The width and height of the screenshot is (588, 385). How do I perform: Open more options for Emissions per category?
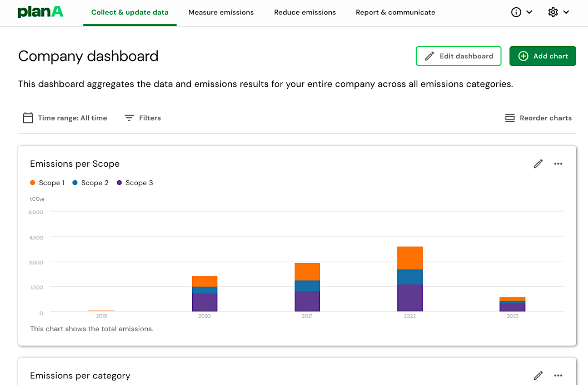[x=558, y=375]
